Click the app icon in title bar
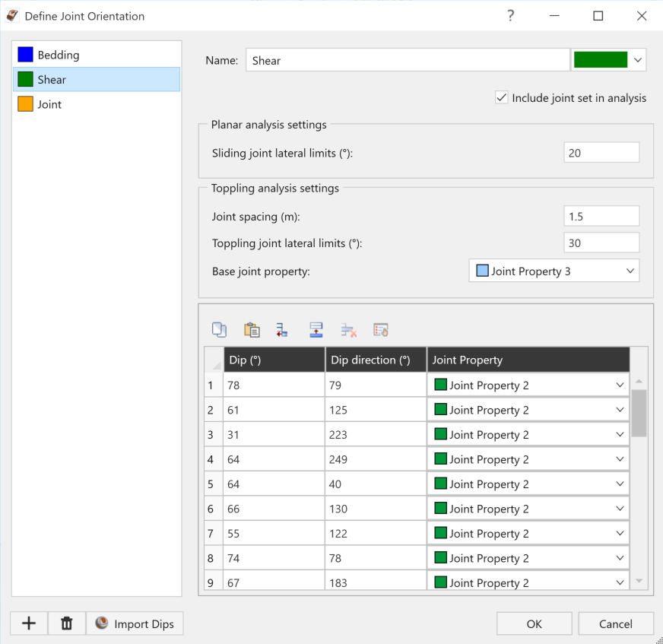The width and height of the screenshot is (663, 644). pos(12,16)
